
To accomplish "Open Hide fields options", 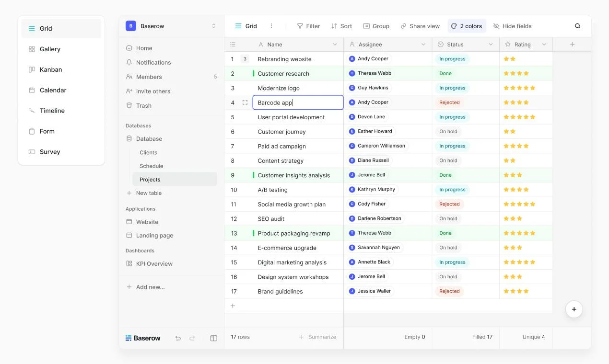I will [x=512, y=26].
